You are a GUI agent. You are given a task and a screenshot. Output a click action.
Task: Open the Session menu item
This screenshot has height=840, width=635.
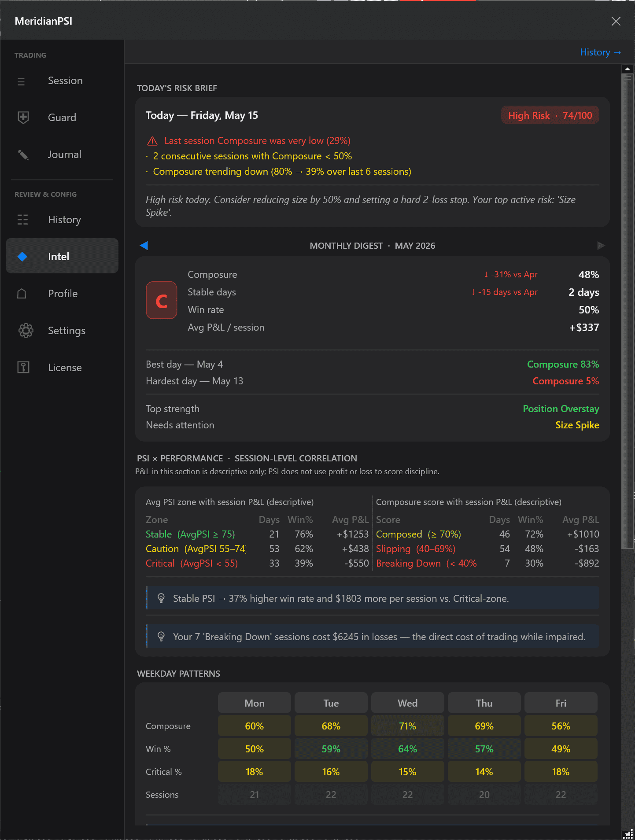(x=62, y=81)
